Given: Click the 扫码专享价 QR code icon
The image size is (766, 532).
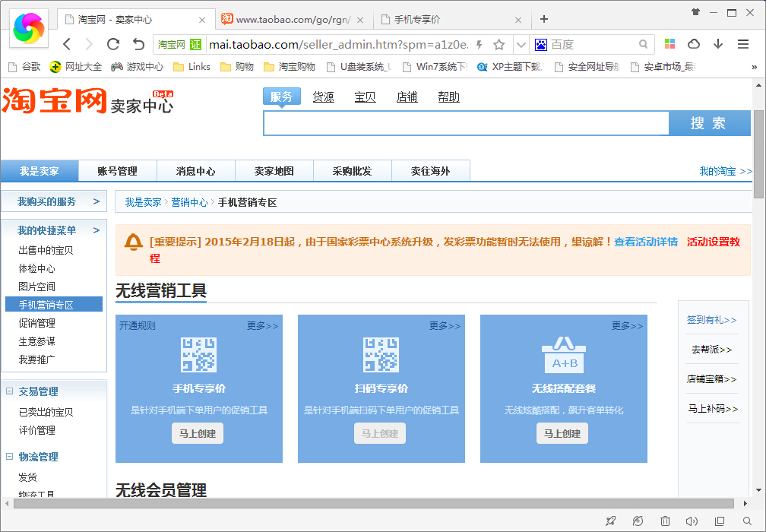Looking at the screenshot, I should pos(381,355).
